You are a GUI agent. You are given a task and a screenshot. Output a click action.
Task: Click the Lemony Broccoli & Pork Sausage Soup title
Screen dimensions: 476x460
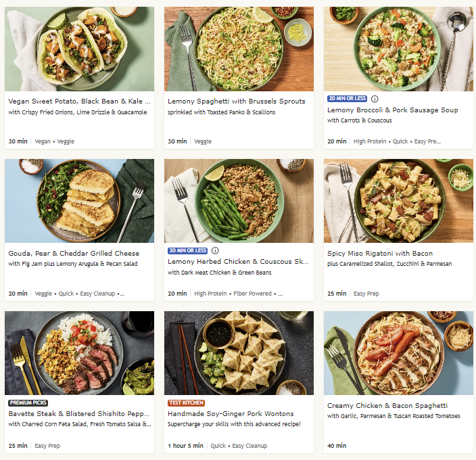392,110
